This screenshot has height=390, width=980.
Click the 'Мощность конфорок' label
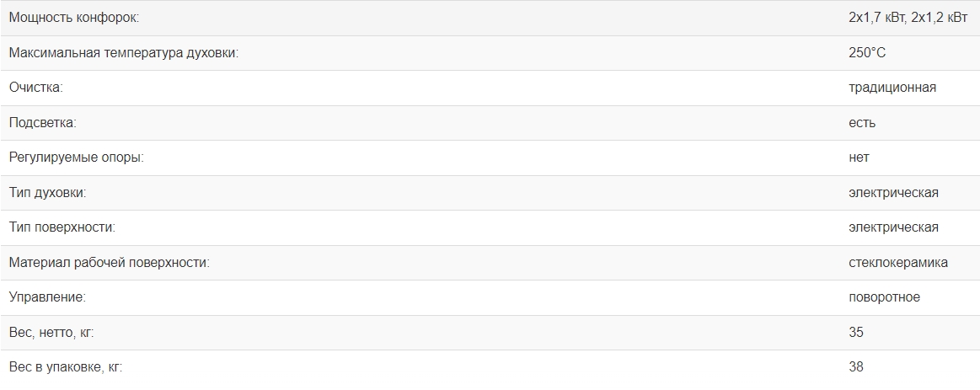click(74, 18)
